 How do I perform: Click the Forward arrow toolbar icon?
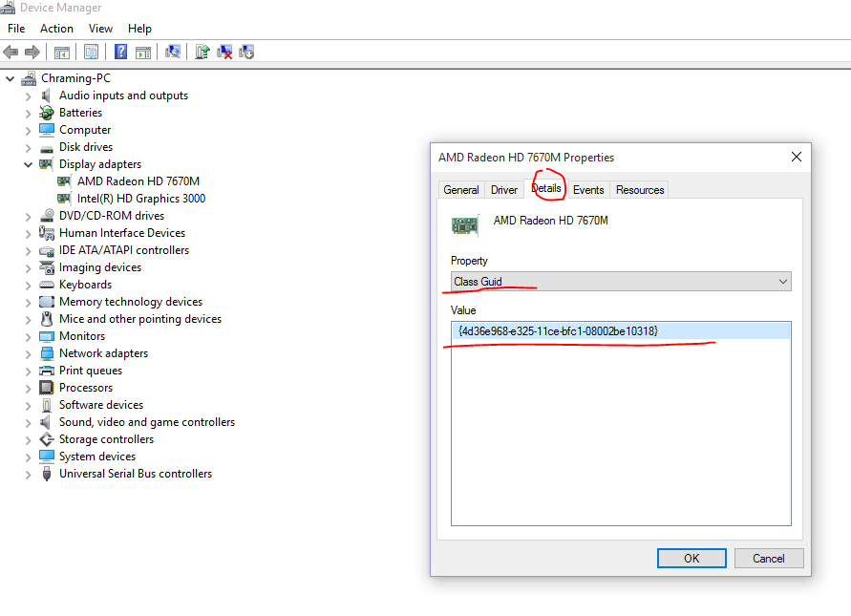coord(32,53)
